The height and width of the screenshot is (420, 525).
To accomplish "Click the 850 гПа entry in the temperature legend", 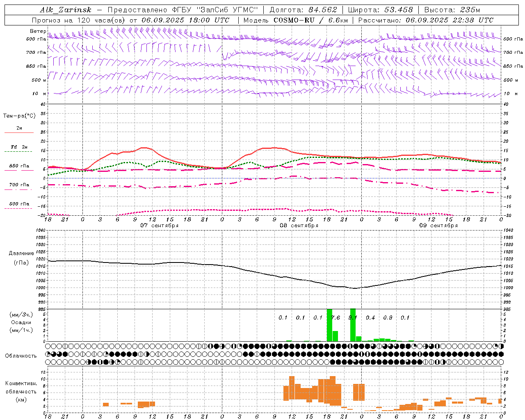I will 19,166.
